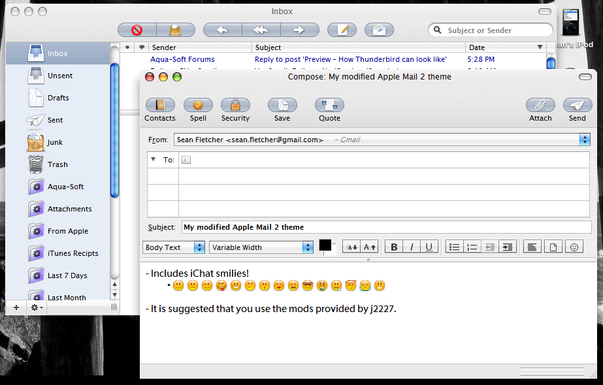Image resolution: width=603 pixels, height=385 pixels.
Task: Apply bulleted list formatting
Action: coord(454,247)
